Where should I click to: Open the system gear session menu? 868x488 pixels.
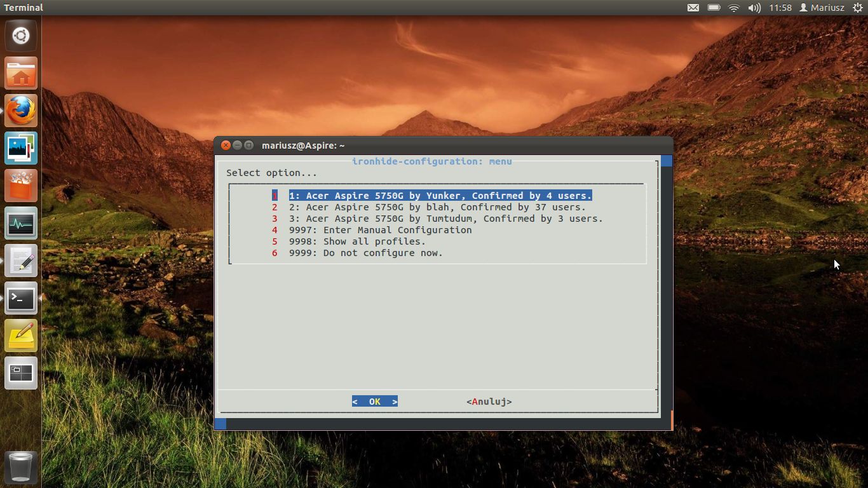point(857,8)
